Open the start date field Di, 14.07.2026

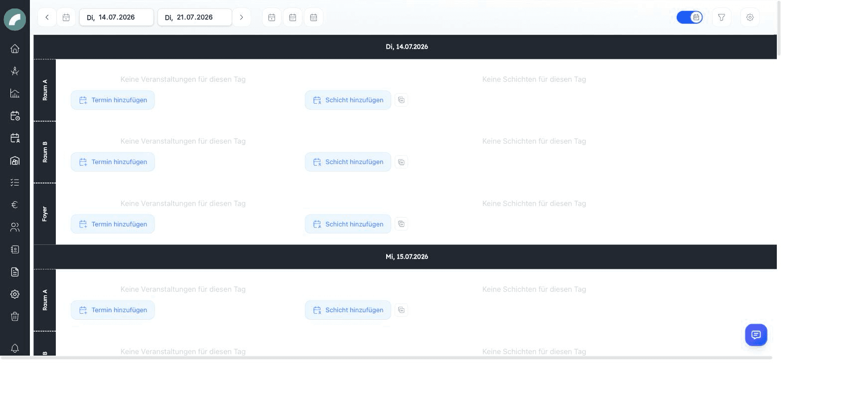tap(117, 17)
